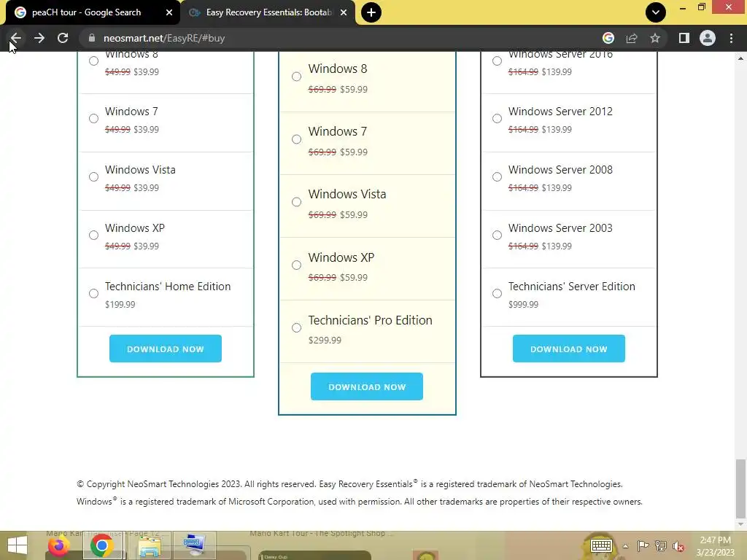The image size is (747, 560).
Task: View site info via the padlock icon
Action: pos(92,38)
